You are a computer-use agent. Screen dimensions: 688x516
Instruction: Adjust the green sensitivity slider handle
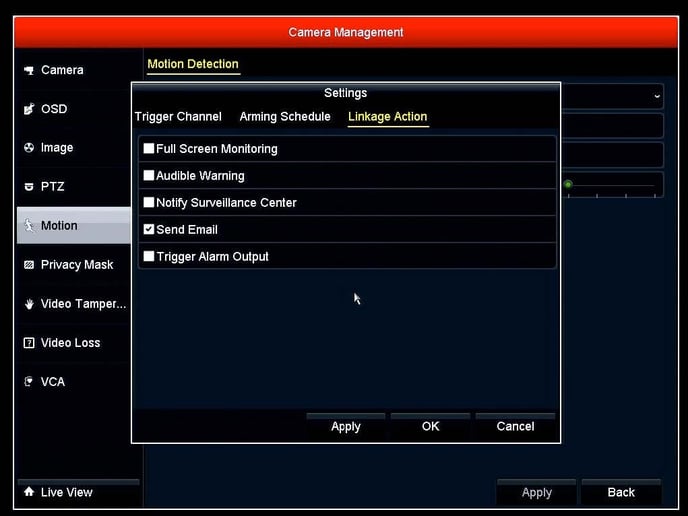point(568,184)
